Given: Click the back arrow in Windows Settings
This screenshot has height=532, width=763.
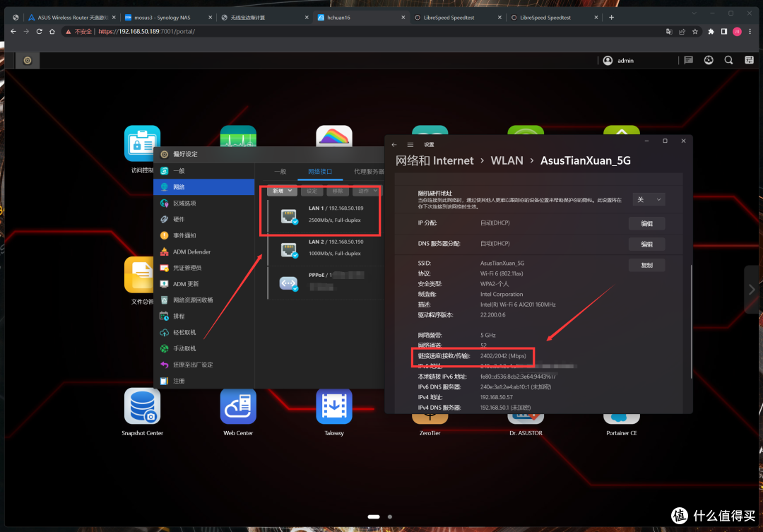Looking at the screenshot, I should tap(394, 145).
